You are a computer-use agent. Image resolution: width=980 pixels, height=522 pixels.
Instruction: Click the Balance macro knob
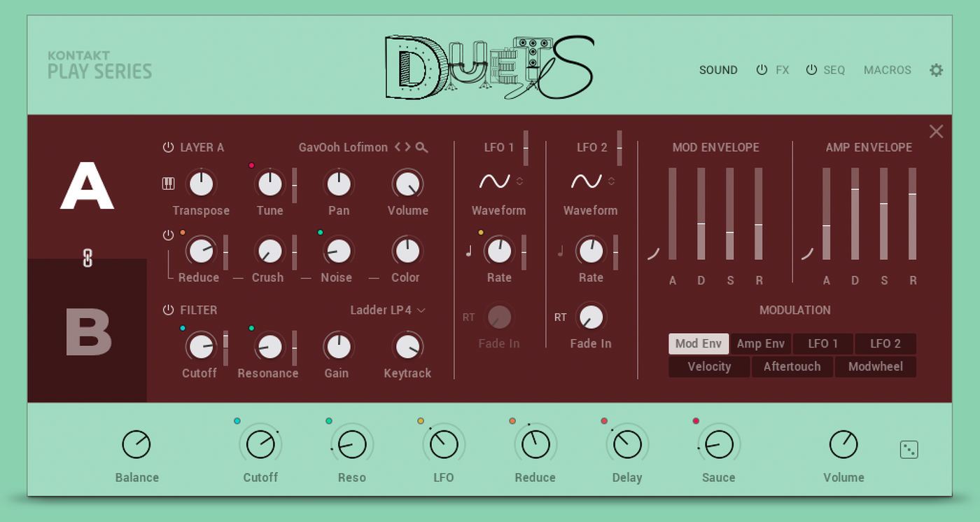click(x=136, y=444)
